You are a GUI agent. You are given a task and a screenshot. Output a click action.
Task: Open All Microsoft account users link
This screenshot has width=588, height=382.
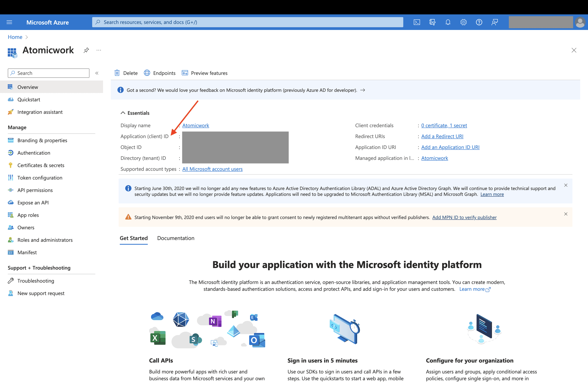[x=213, y=169]
